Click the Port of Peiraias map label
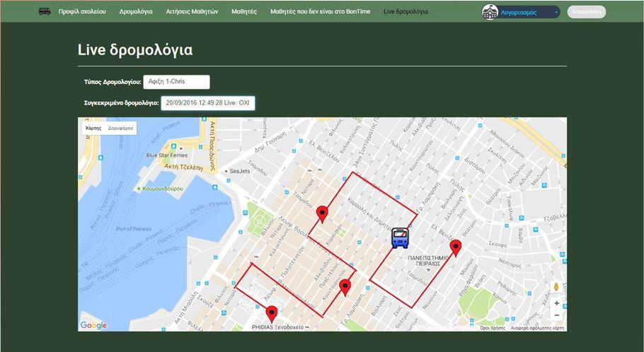Viewport: 644px width, 352px height. pyautogui.click(x=134, y=229)
